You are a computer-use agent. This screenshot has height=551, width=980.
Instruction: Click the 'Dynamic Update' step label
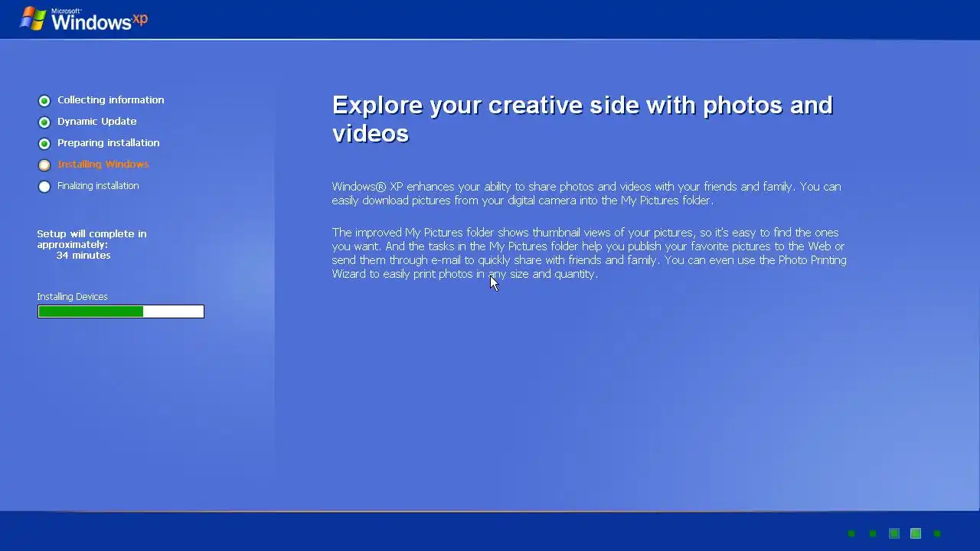coord(96,122)
